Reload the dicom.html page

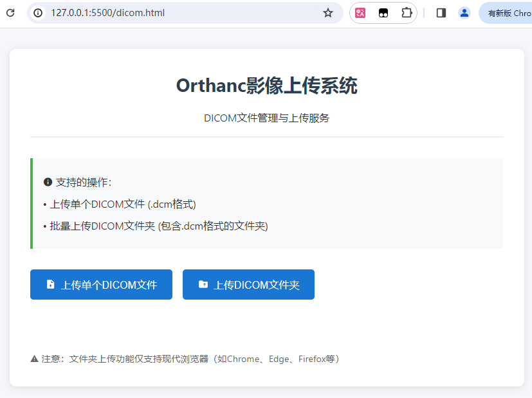click(x=10, y=12)
